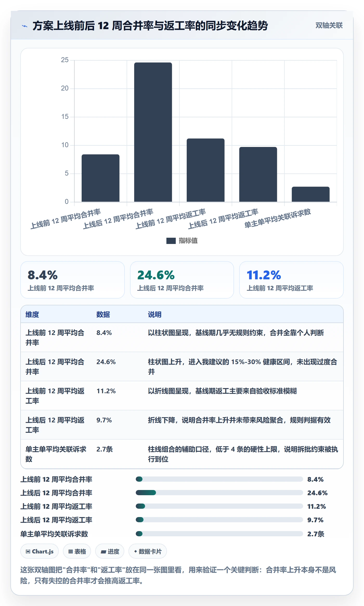Click table cell value 9.7%
This screenshot has height=606, width=364.
tap(104, 420)
